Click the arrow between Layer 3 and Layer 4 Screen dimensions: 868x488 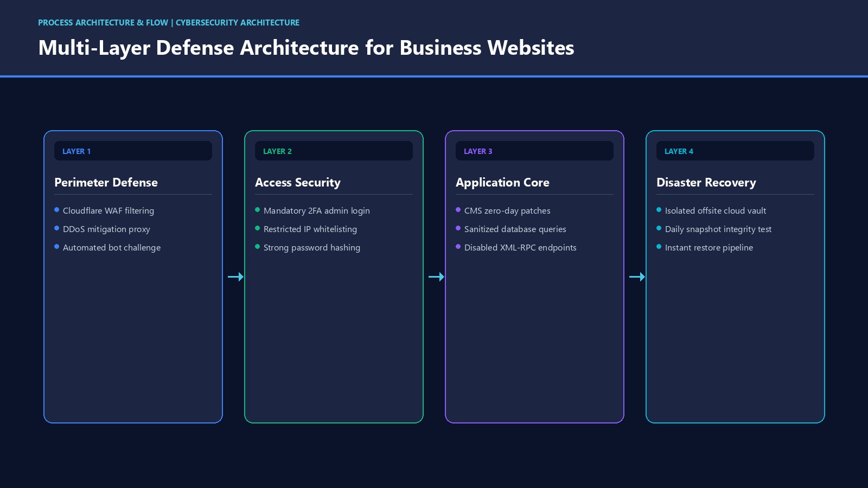pos(637,277)
